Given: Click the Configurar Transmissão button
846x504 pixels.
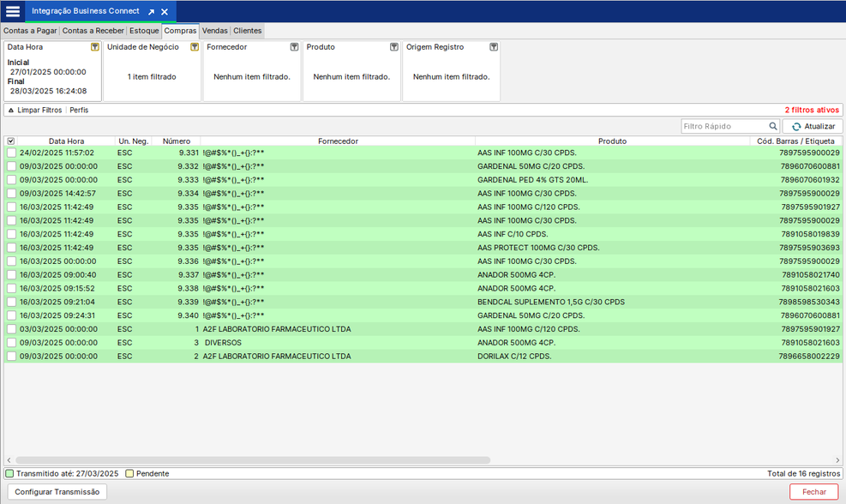Looking at the screenshot, I should pyautogui.click(x=57, y=492).
